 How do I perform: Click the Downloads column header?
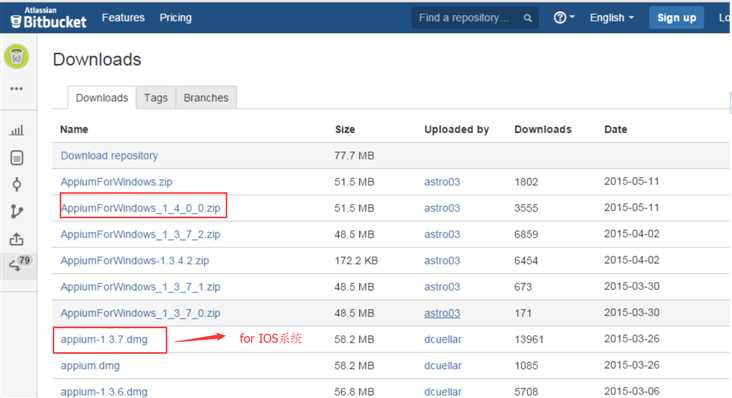tap(543, 129)
